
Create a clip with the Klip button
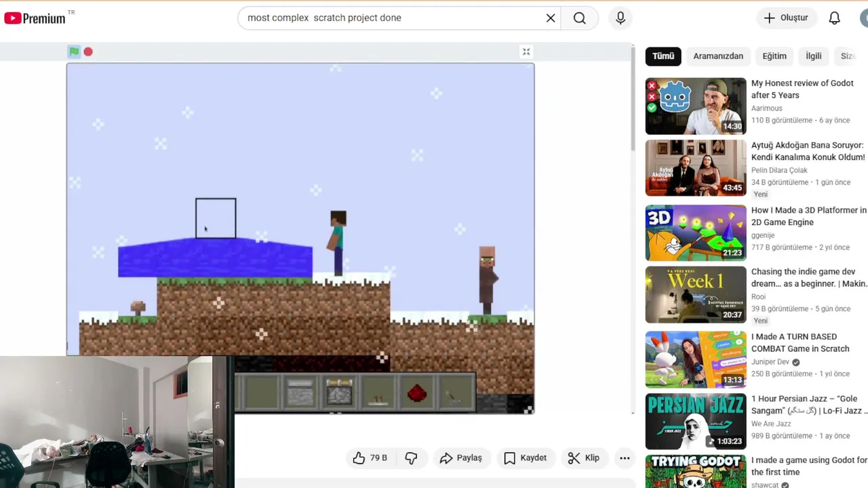tap(584, 458)
